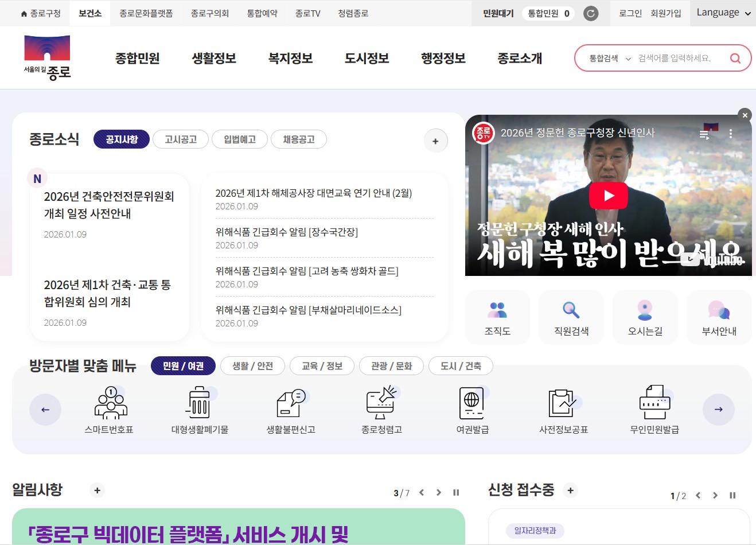Select the 스마트번호표 smart ticket icon
Screen dimensions: 756x545
110,408
